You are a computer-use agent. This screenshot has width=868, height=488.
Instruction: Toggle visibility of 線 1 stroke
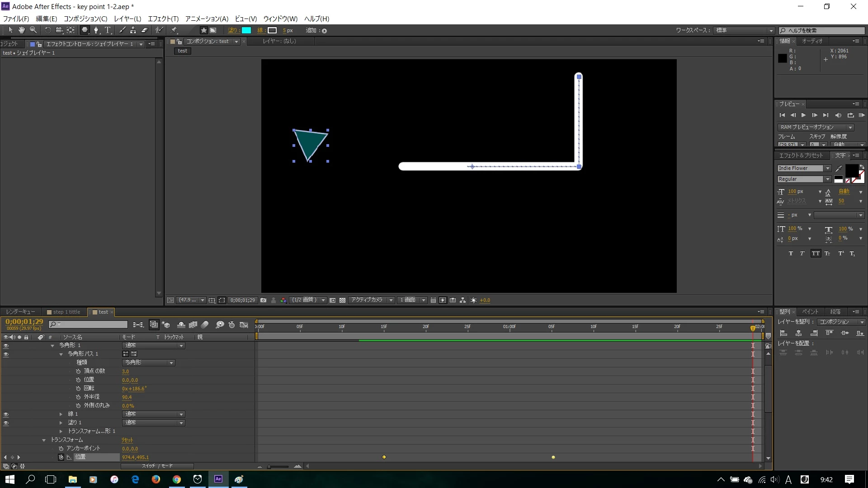(x=6, y=414)
